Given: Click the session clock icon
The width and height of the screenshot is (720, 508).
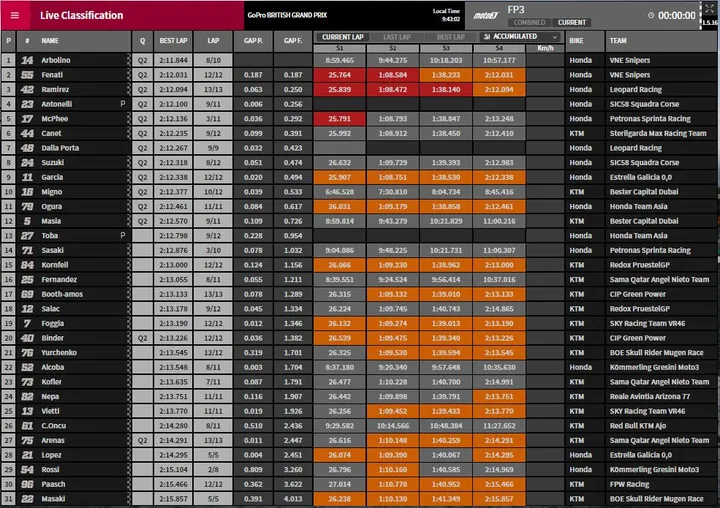Looking at the screenshot, I should (x=651, y=15).
